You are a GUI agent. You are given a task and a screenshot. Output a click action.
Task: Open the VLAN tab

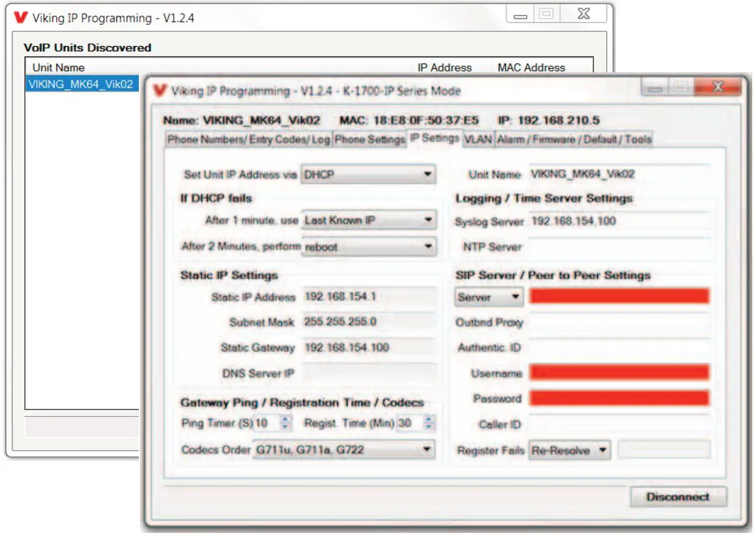[x=478, y=140]
